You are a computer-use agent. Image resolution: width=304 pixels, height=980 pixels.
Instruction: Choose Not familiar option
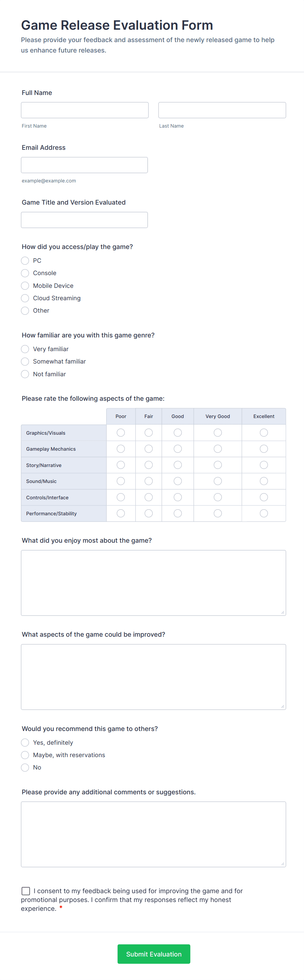(25, 374)
